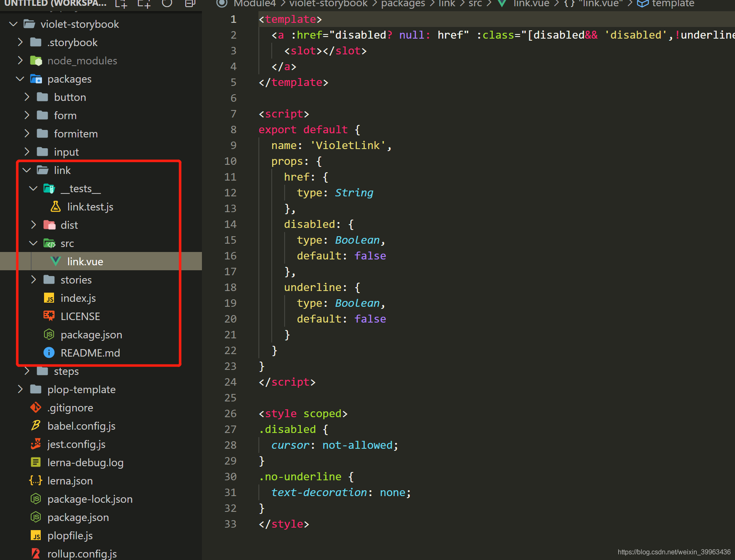This screenshot has height=560, width=735.
Task: Click 'style scoped' tag on line 26
Action: point(303,413)
